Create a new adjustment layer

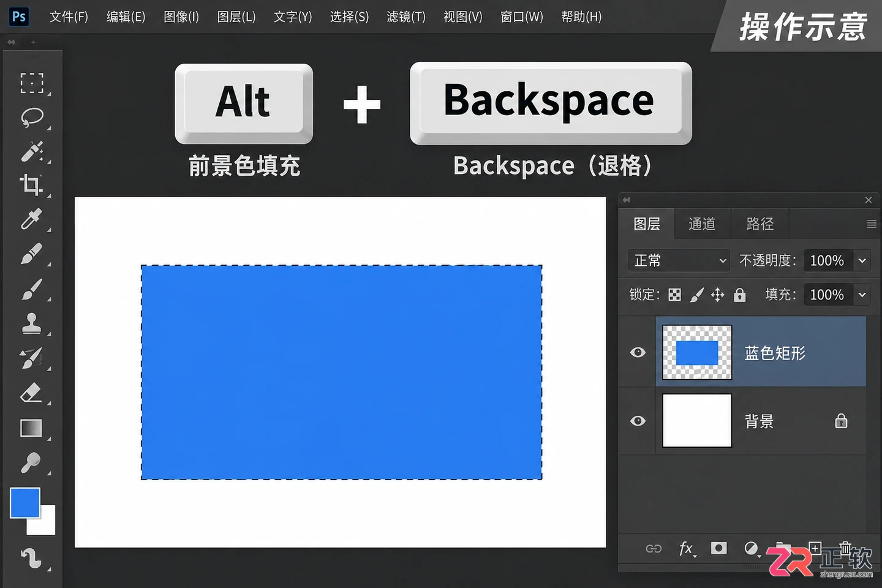click(x=751, y=548)
